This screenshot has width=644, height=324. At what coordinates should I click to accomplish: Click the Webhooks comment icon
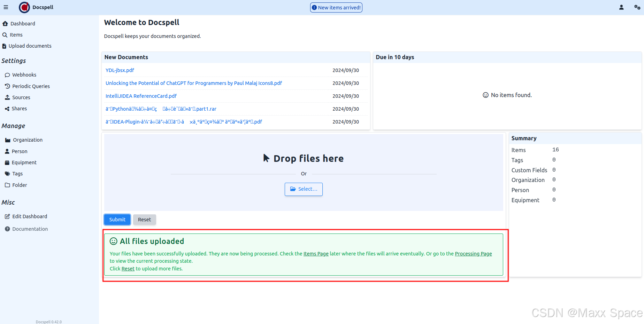coord(7,75)
